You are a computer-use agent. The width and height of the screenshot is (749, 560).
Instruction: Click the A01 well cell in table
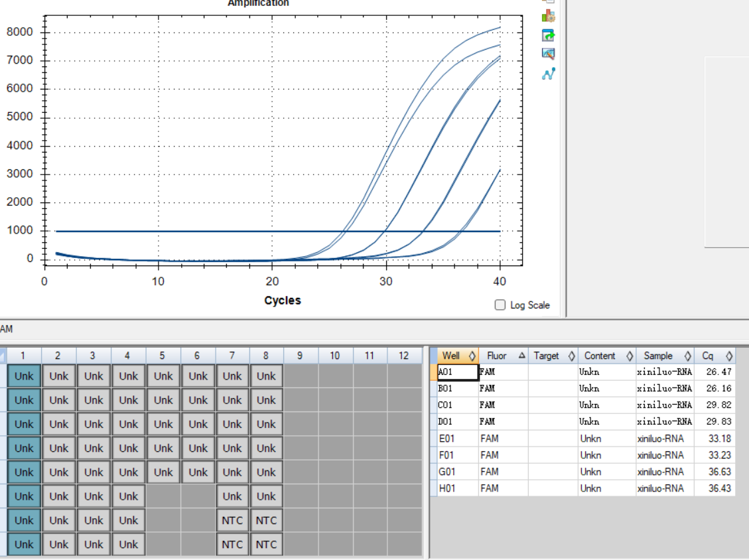tap(458, 372)
